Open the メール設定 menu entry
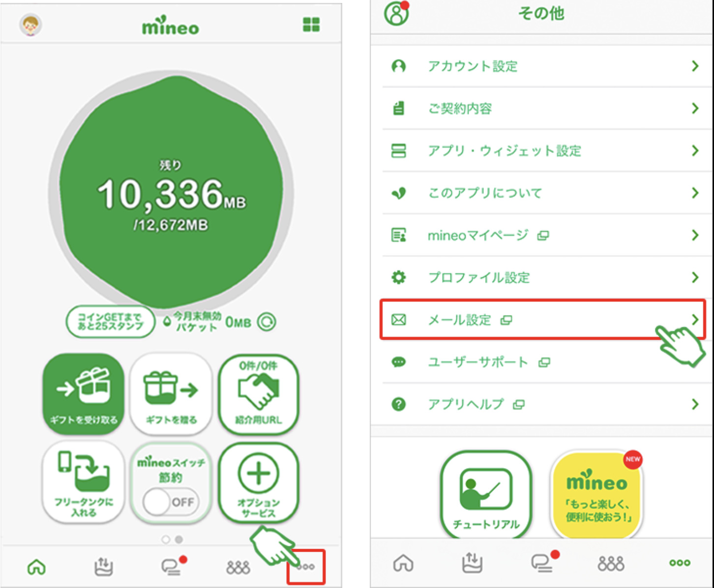Screen dimensions: 714x588 (x=542, y=320)
